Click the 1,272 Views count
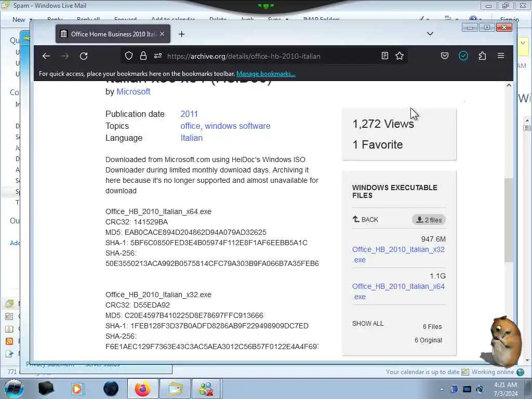This screenshot has height=399, width=532. 383,124
